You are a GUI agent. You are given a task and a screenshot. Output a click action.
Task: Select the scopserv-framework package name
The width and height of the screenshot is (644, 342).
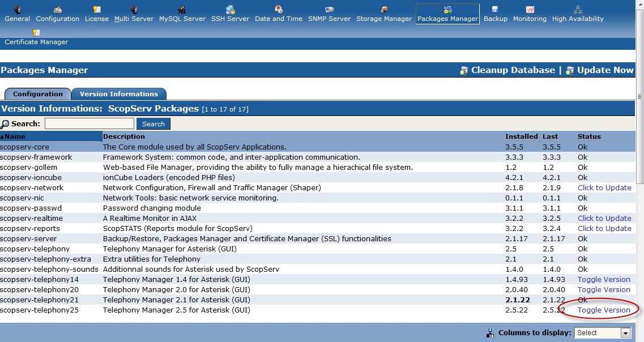(36, 157)
